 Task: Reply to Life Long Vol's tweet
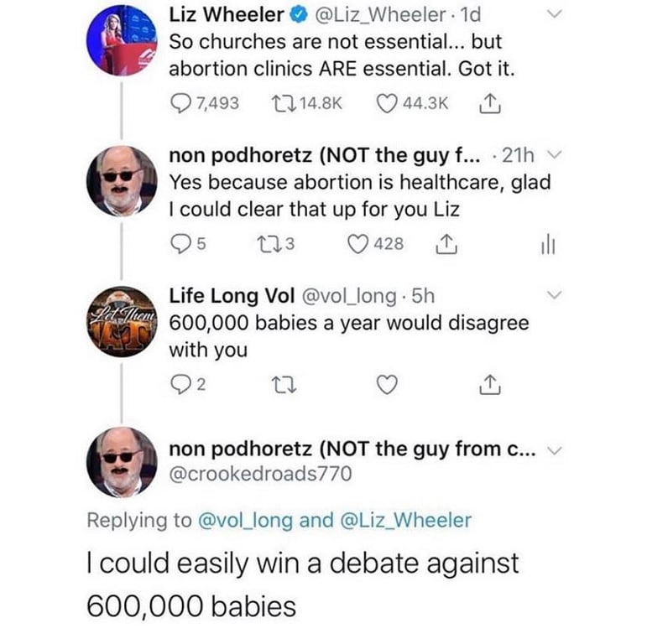pos(180,386)
